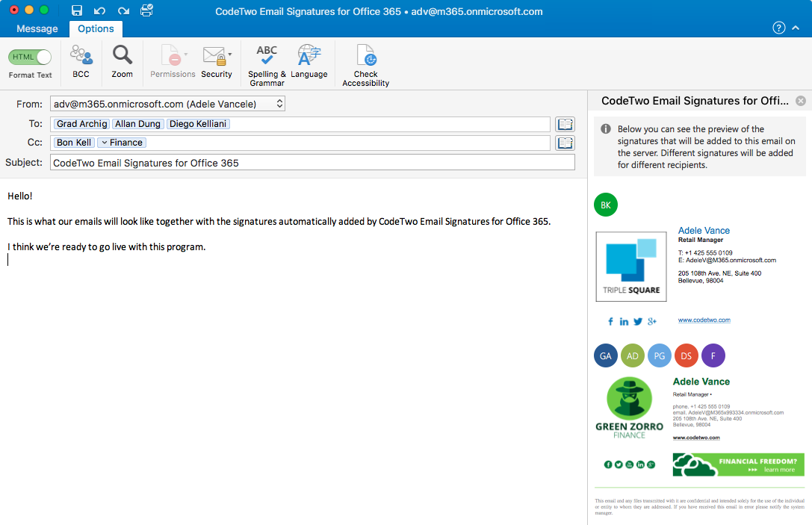Close the CodeTwo signatures pane
This screenshot has width=812, height=525.
point(801,101)
